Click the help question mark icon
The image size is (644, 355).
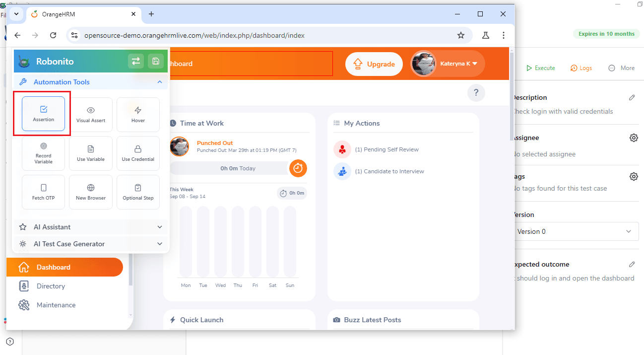coord(476,92)
